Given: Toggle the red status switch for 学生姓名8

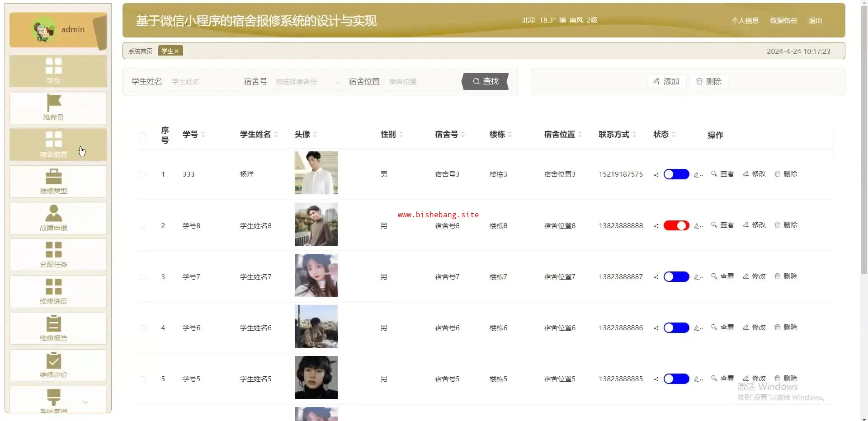Looking at the screenshot, I should pos(676,225).
